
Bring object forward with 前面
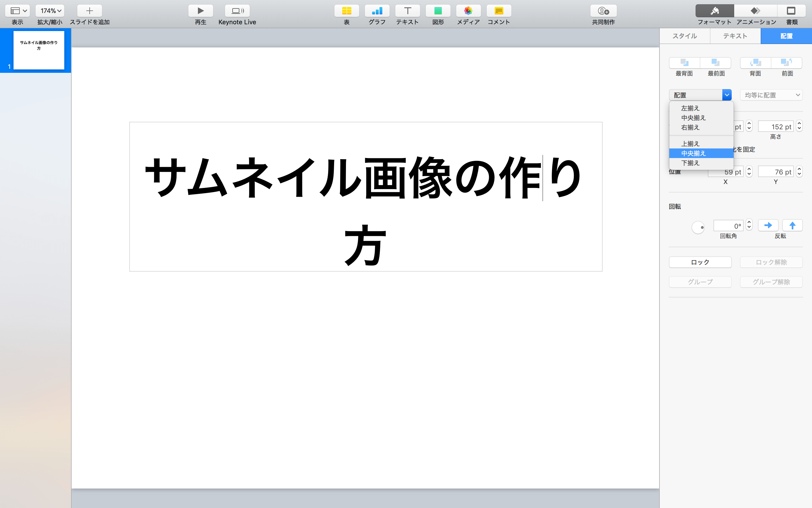(x=787, y=62)
